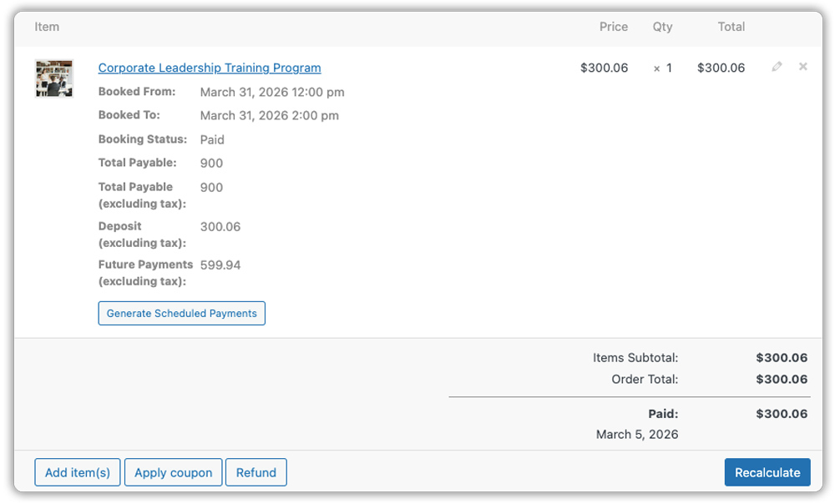This screenshot has width=835, height=504.
Task: Click the $300.06 item price value
Action: (605, 68)
